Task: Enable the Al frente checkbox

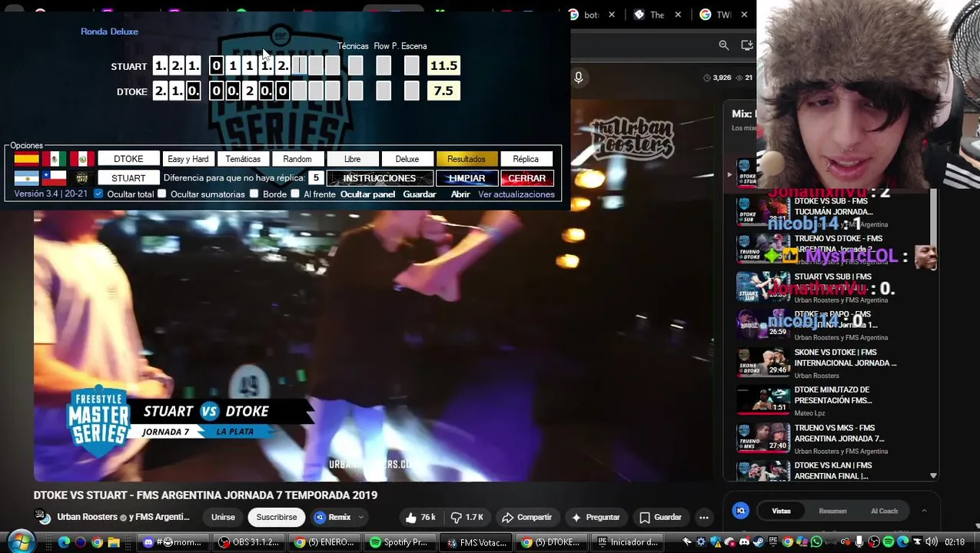Action: coord(295,194)
